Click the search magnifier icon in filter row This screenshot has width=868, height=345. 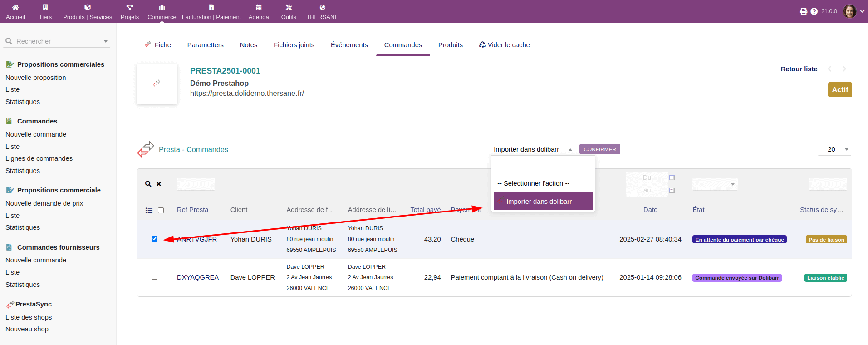pyautogui.click(x=148, y=184)
